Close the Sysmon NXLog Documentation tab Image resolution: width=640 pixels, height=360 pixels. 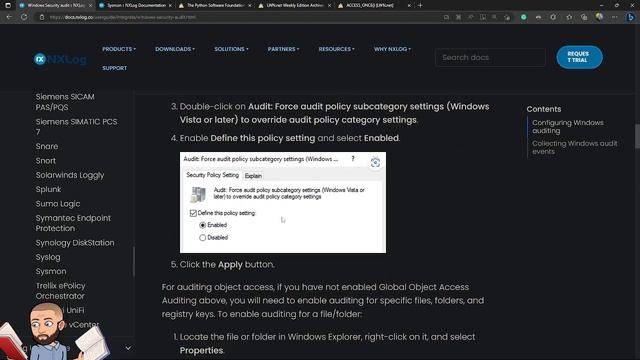click(x=170, y=6)
